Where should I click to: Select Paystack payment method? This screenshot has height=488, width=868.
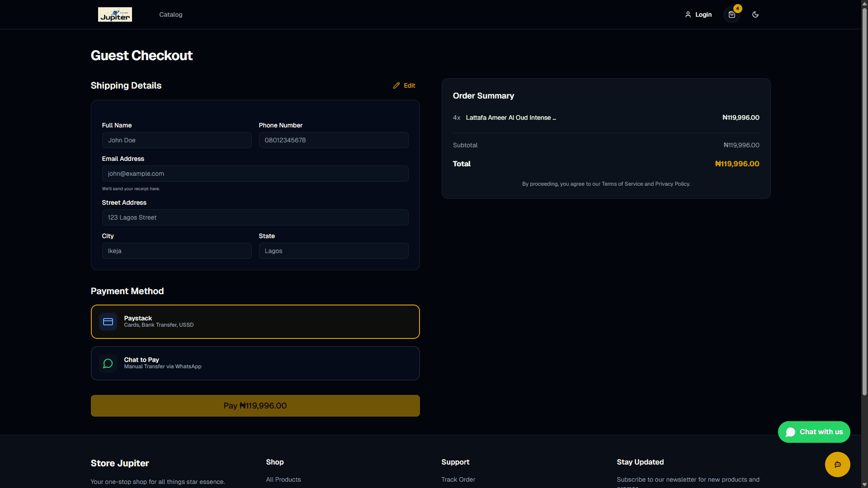tap(255, 322)
